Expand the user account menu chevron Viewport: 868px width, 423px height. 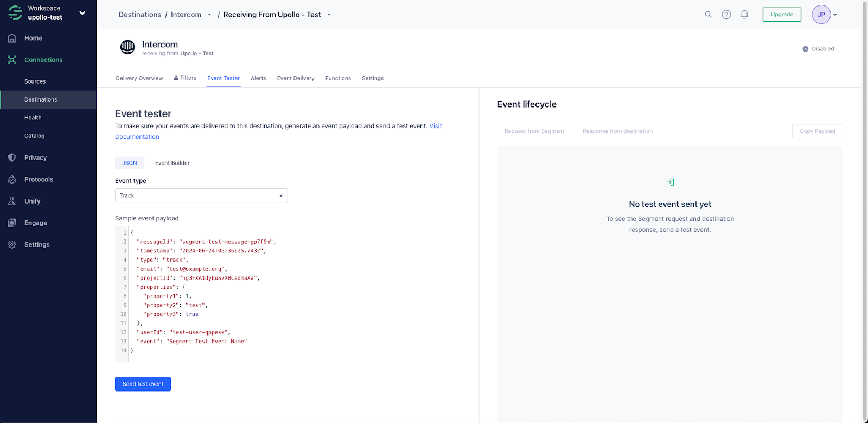pos(835,15)
